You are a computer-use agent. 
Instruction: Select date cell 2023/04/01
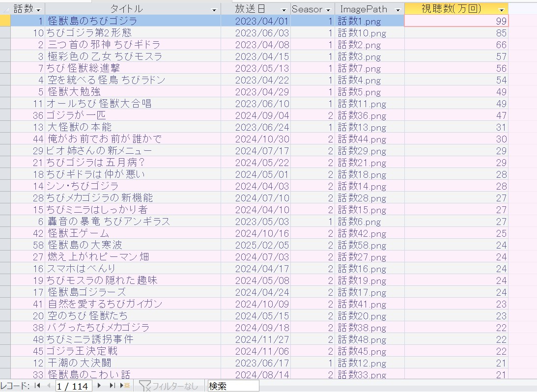coord(255,21)
